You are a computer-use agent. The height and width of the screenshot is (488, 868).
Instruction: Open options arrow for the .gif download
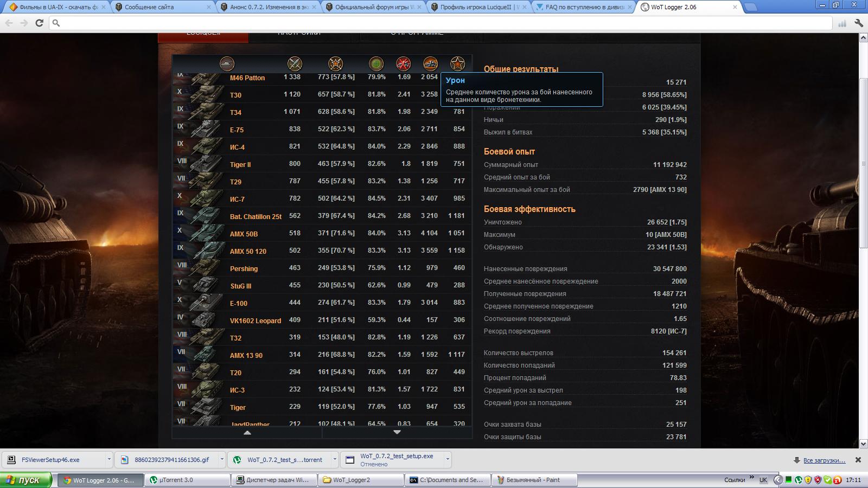point(222,459)
